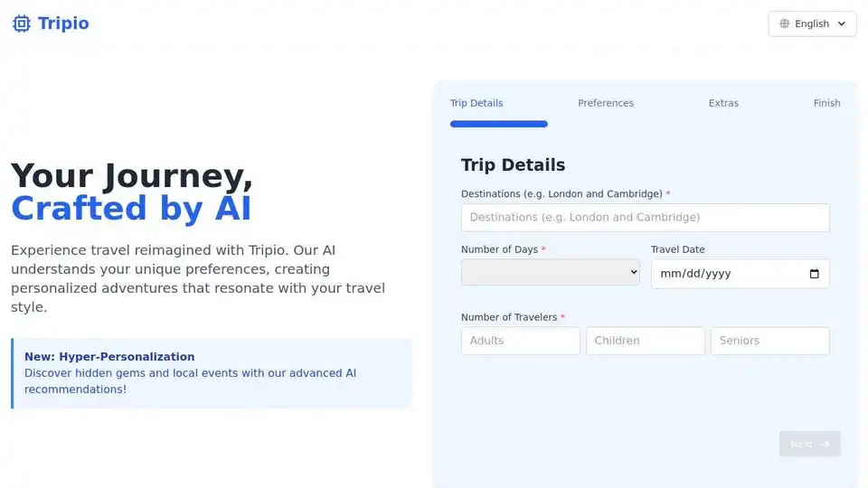Image resolution: width=868 pixels, height=488 pixels.
Task: Select the Trip Details step tab
Action: 476,103
